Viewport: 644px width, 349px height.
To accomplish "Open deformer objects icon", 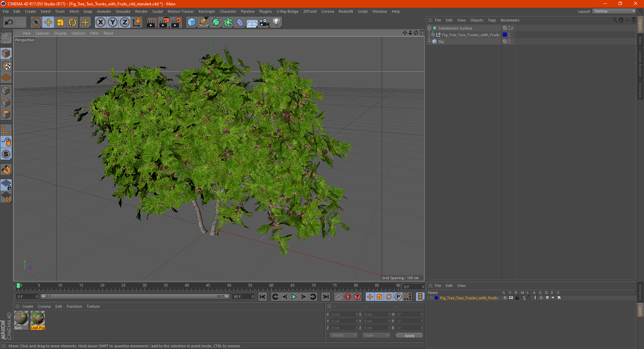I will pyautogui.click(x=240, y=22).
